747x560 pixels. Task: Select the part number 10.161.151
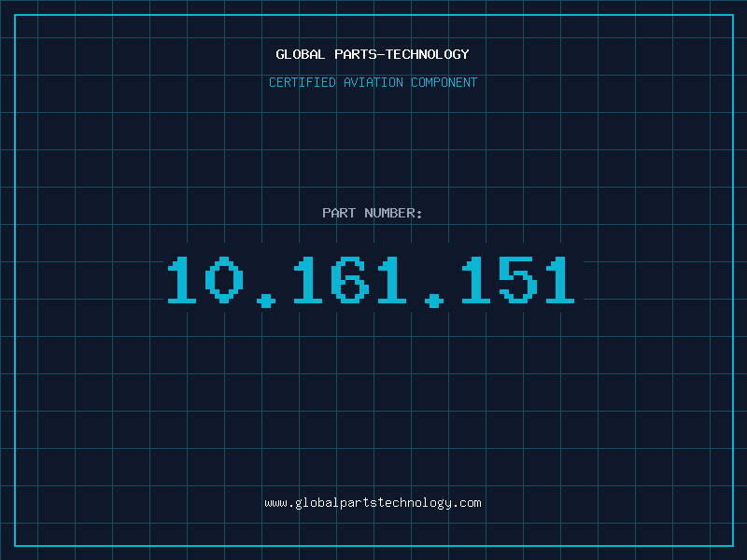(x=371, y=282)
